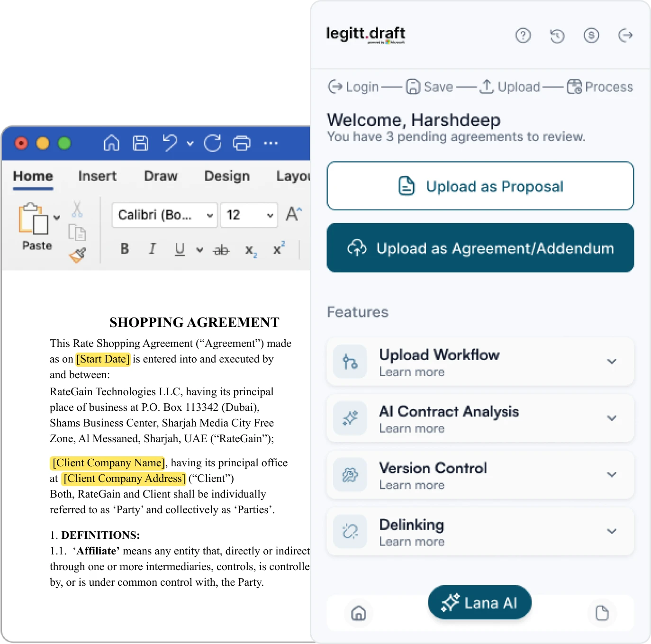The width and height of the screenshot is (651, 644).
Task: Open the history clock icon
Action: click(557, 36)
